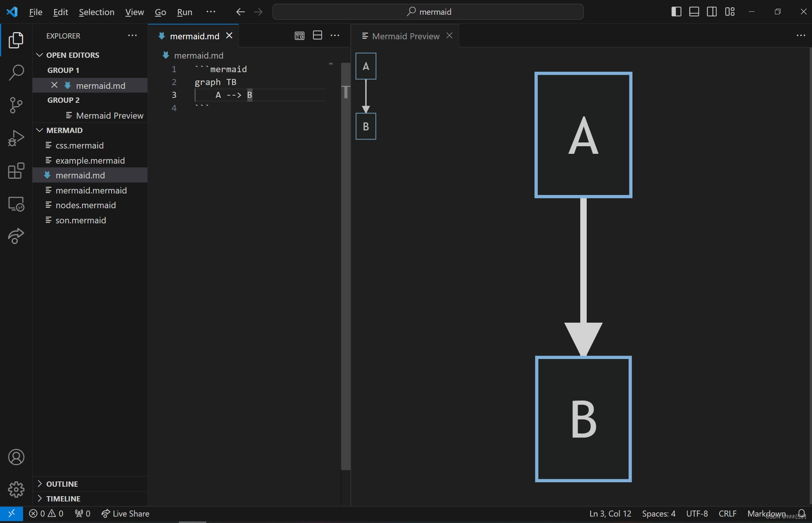Close the mermaid.md editor tab

pyautogui.click(x=229, y=36)
